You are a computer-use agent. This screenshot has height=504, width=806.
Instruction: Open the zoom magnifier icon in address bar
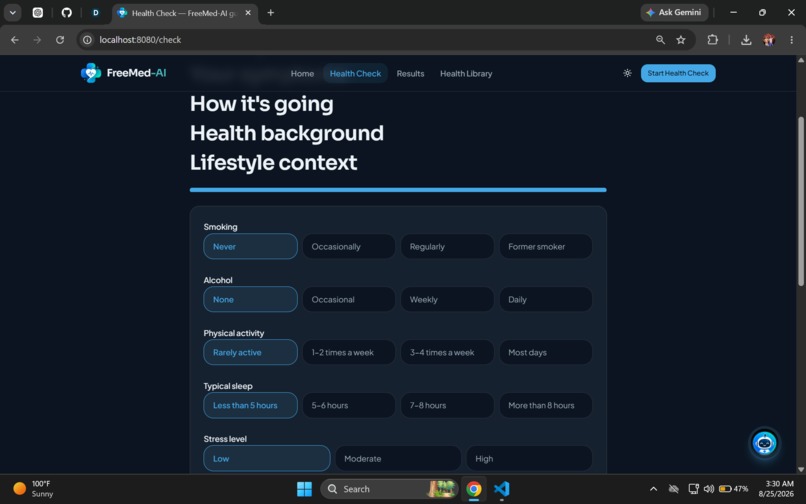coord(660,40)
